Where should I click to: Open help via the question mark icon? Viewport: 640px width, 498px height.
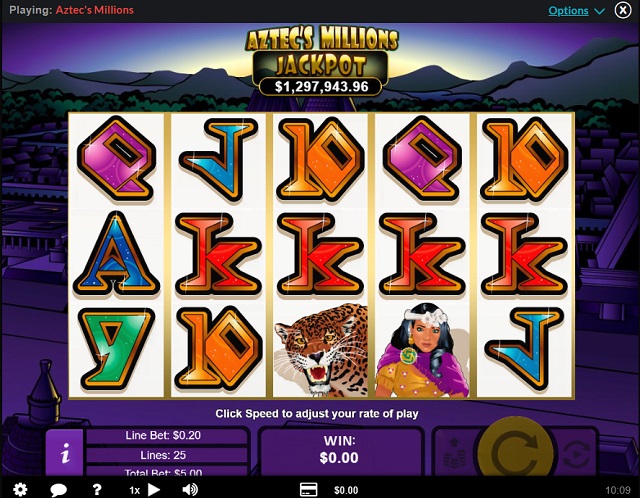(x=97, y=489)
